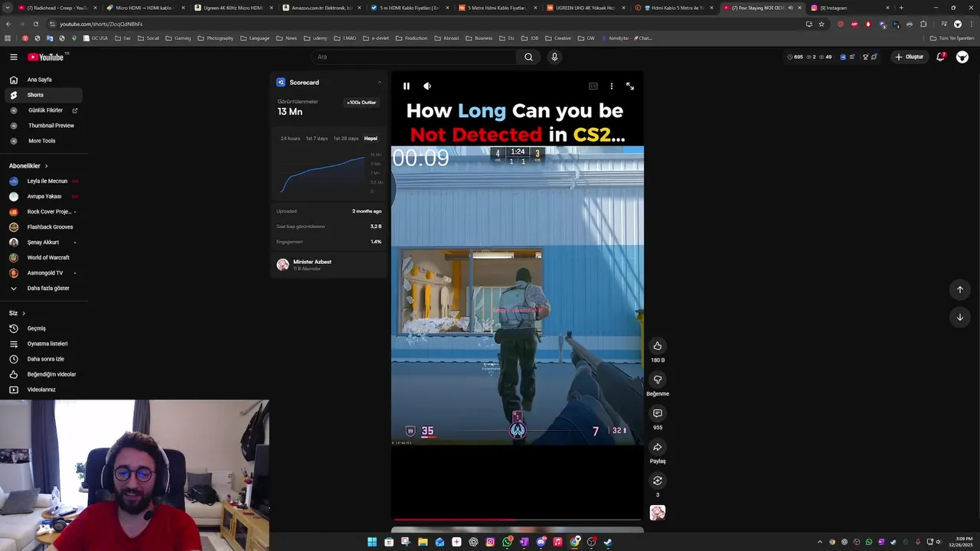
Task: Reload the page
Action: tap(36, 24)
